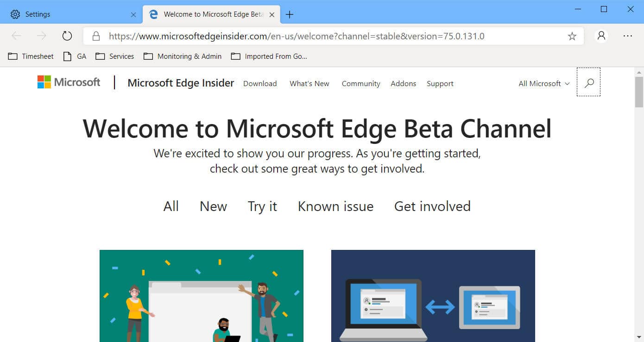
Task: Add page to favorites with star icon
Action: pyautogui.click(x=572, y=36)
